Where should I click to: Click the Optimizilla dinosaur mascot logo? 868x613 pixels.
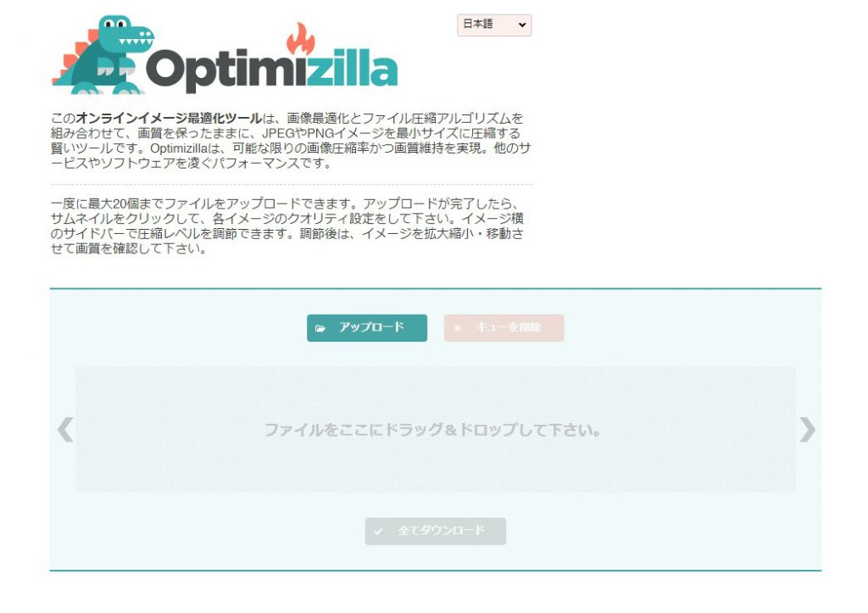point(103,55)
